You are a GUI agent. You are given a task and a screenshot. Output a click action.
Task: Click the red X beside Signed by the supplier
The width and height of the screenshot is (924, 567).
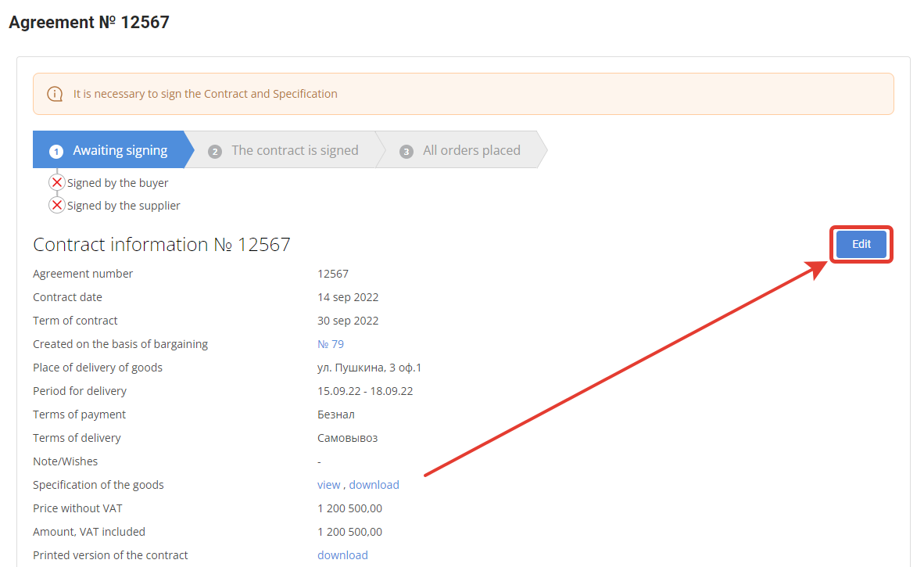pyautogui.click(x=57, y=206)
